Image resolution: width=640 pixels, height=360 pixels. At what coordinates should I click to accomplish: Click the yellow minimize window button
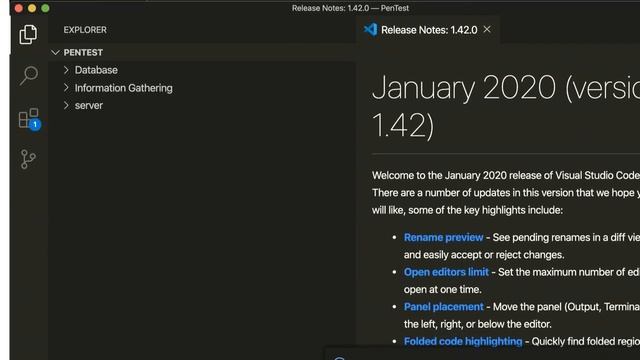tap(32, 8)
